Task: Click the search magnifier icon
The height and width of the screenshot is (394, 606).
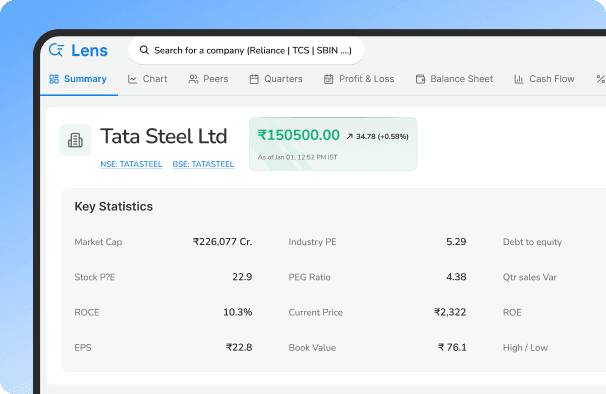Action: [144, 50]
